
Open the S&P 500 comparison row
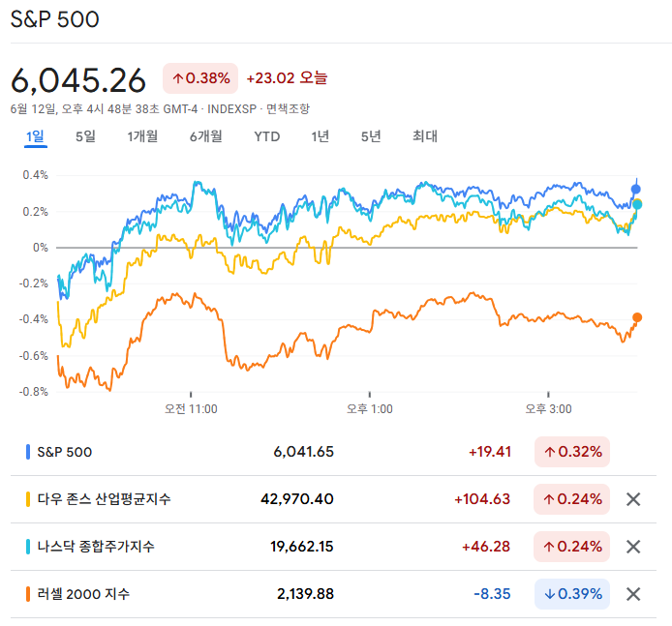[333, 452]
